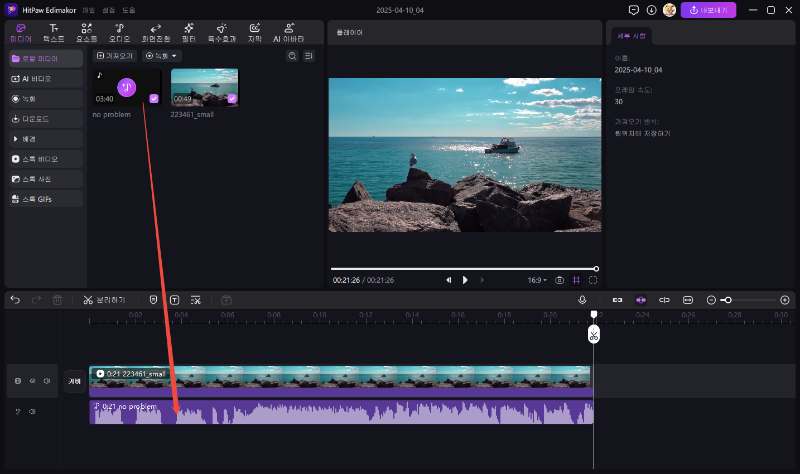Screen dimensions: 800x474
Task: Open the Text tab in top toolbar
Action: (x=53, y=33)
